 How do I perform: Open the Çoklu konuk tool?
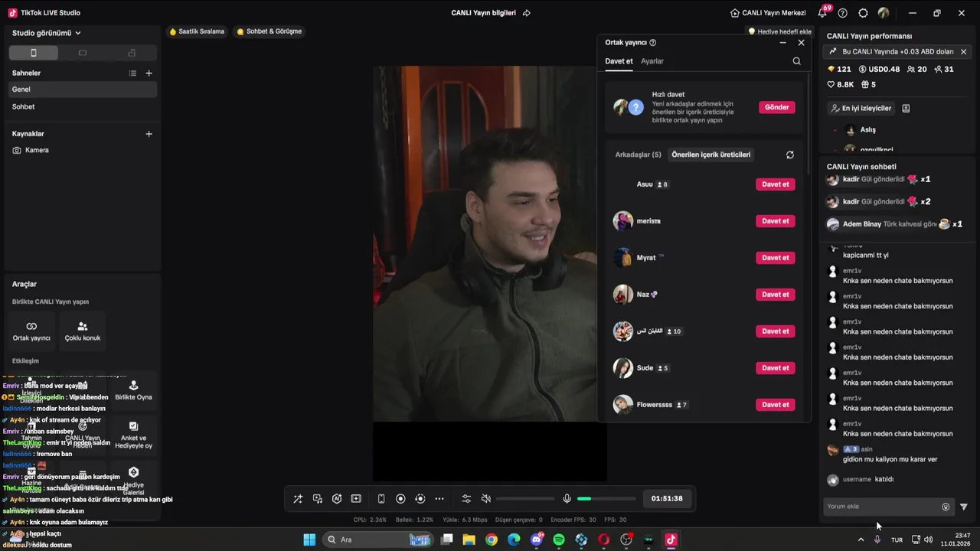pyautogui.click(x=83, y=331)
